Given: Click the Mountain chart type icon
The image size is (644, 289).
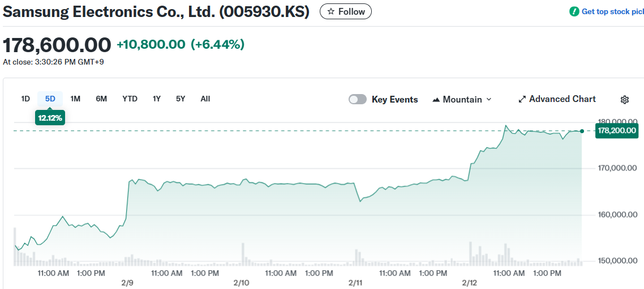Looking at the screenshot, I should pos(436,100).
